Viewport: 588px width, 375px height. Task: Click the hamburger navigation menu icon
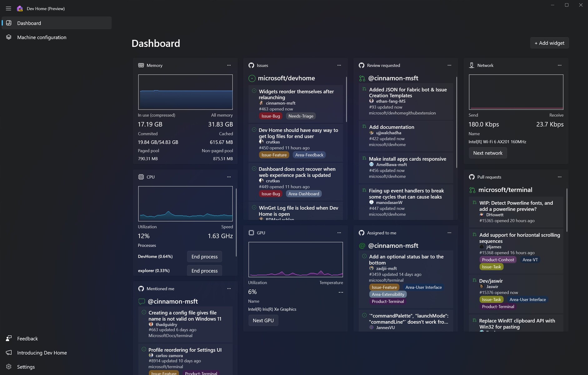[x=8, y=8]
